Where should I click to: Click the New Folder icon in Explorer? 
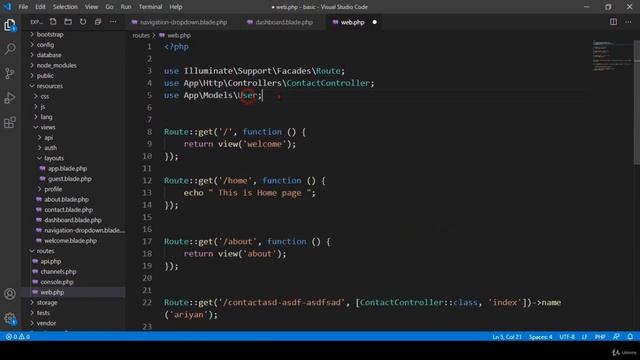coord(68,22)
